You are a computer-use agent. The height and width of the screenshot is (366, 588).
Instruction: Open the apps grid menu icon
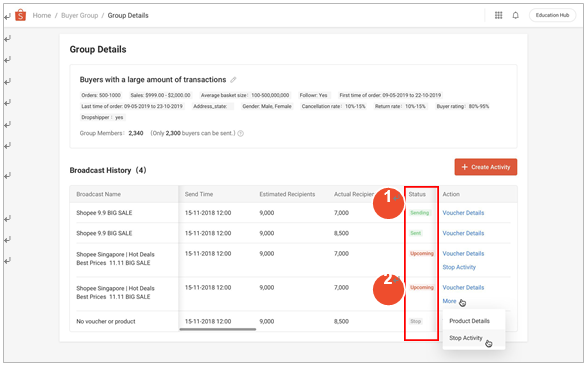[x=498, y=15]
